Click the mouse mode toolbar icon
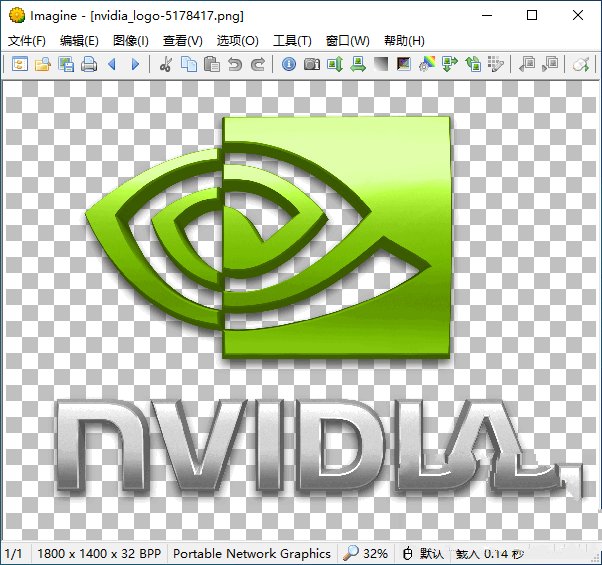The image size is (602, 565). click(580, 64)
